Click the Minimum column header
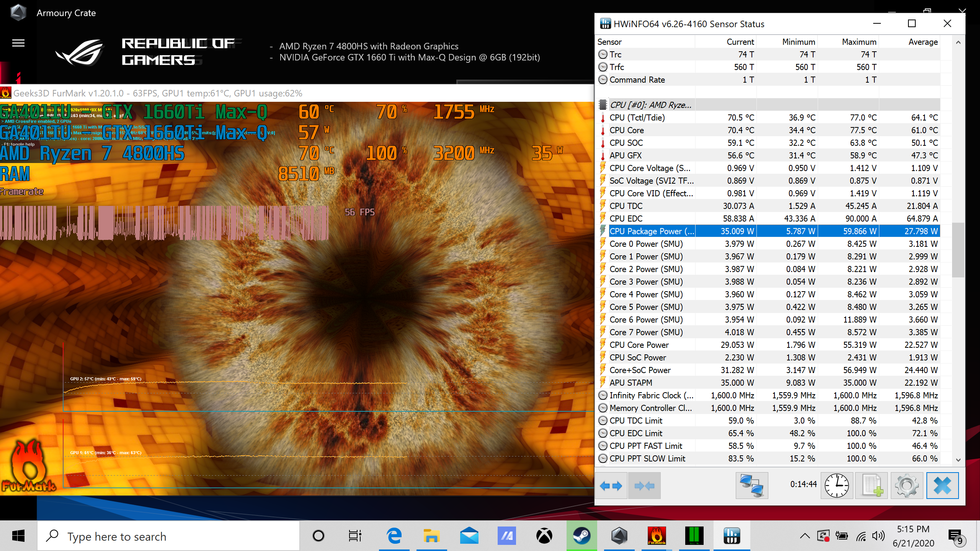Viewport: 980px width, 551px height. point(787,42)
